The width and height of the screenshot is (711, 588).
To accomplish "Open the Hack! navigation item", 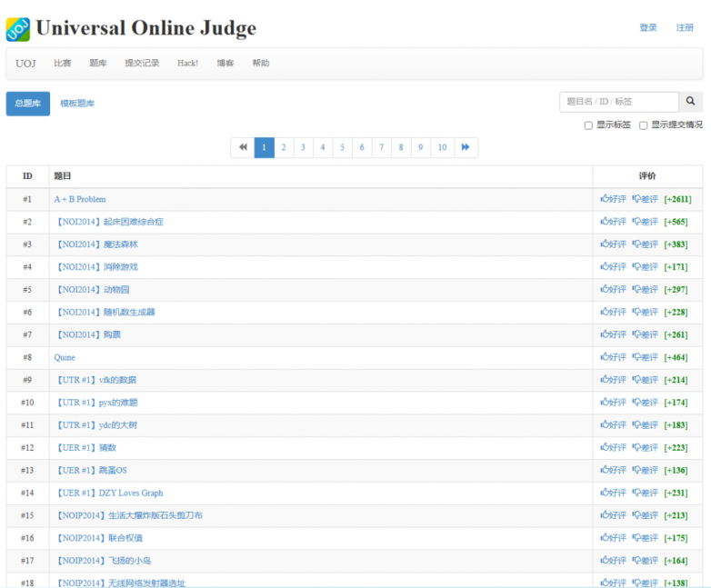I will [187, 64].
